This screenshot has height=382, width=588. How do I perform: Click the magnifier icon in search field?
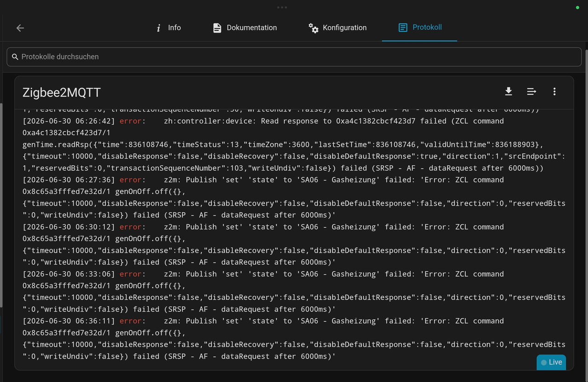pos(15,57)
